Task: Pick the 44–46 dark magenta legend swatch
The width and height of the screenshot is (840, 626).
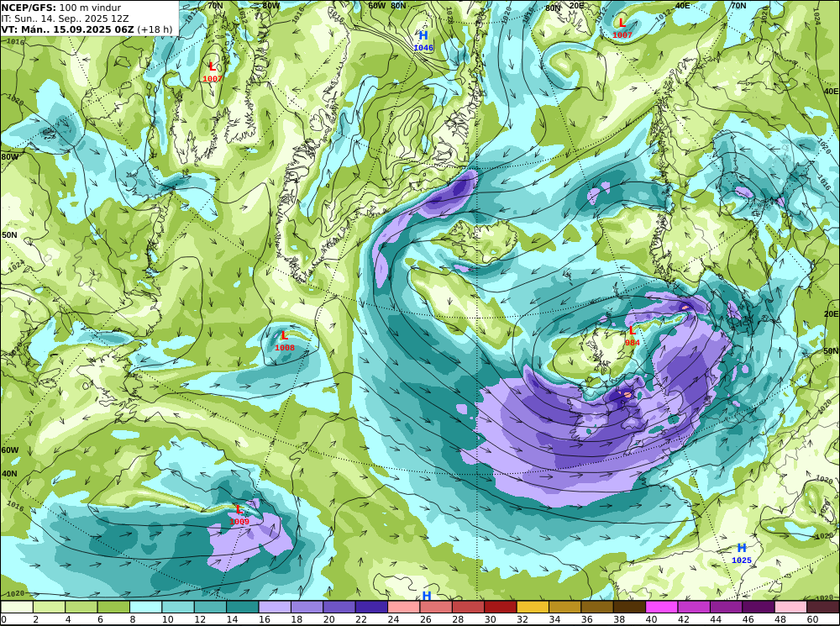Action: tap(726, 607)
